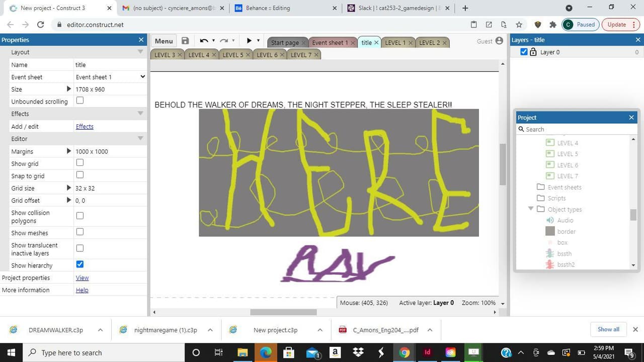
Task: Open the Event sheet dropdown in Properties
Action: click(110, 77)
